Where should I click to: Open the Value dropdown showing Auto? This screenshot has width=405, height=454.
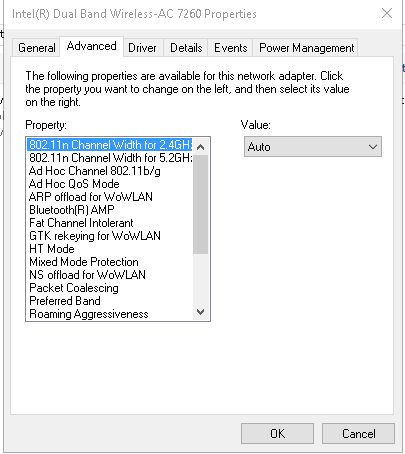pyautogui.click(x=313, y=147)
